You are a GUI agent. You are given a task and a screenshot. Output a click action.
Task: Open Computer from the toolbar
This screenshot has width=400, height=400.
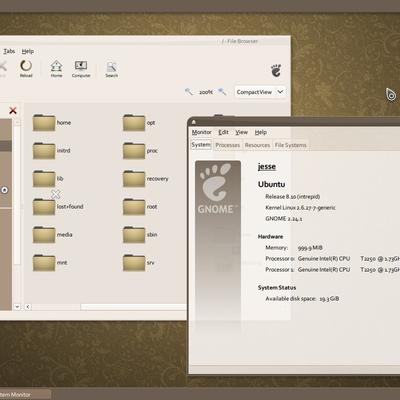pyautogui.click(x=81, y=68)
